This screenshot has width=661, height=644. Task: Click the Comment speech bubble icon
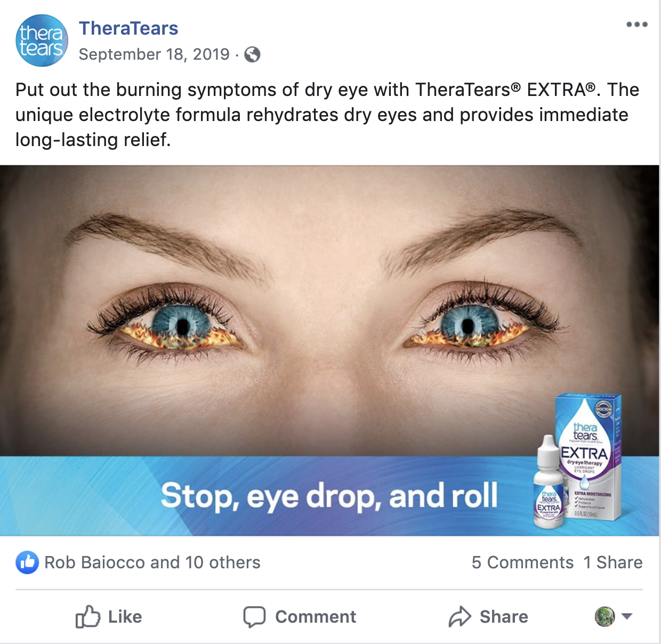tap(254, 617)
